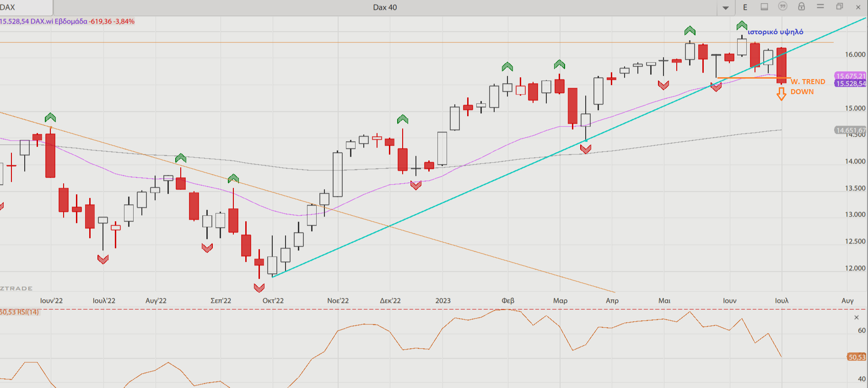The width and height of the screenshot is (868, 388).
Task: Select the DAX tab at top left
Action: coord(26,7)
